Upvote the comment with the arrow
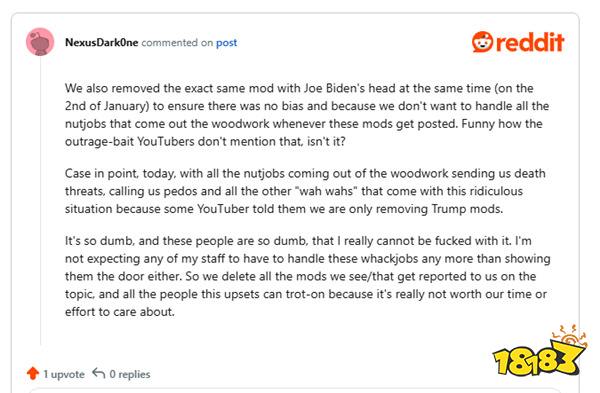This screenshot has width=600, height=393. pos(33,373)
